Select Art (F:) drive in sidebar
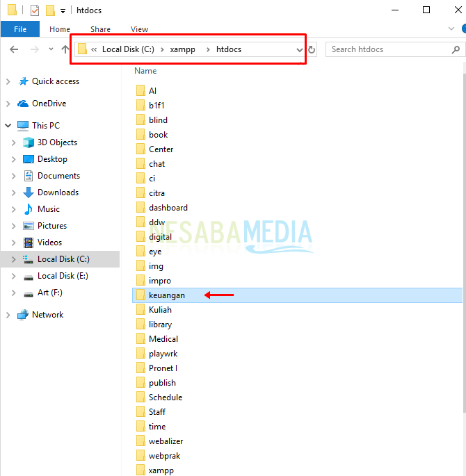The image size is (466, 476). click(x=50, y=293)
